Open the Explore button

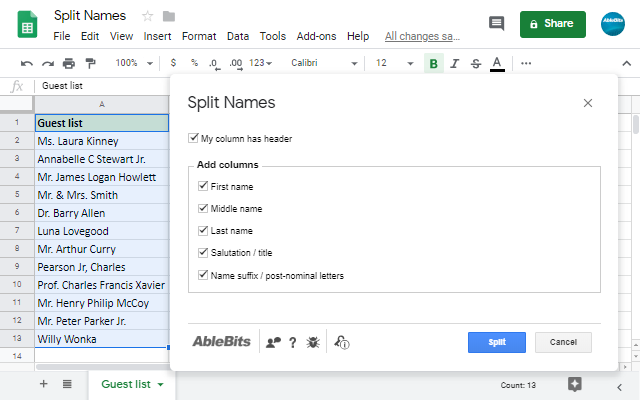575,384
